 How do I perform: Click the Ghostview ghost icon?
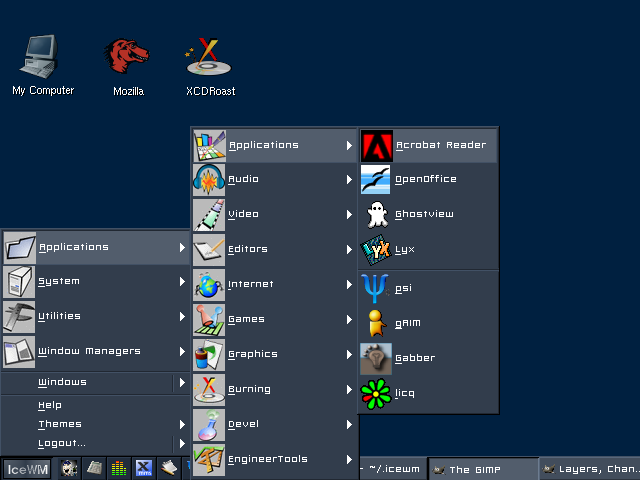click(377, 214)
